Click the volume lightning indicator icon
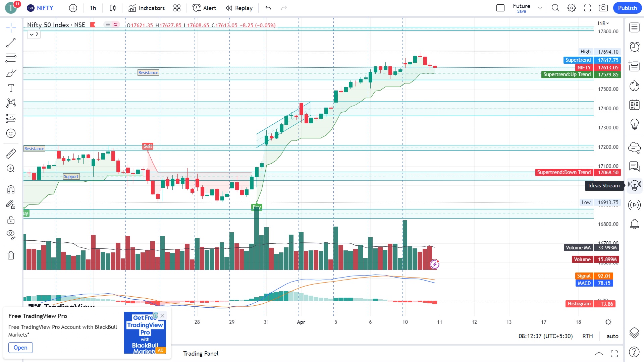The height and width of the screenshot is (362, 644). point(435,264)
